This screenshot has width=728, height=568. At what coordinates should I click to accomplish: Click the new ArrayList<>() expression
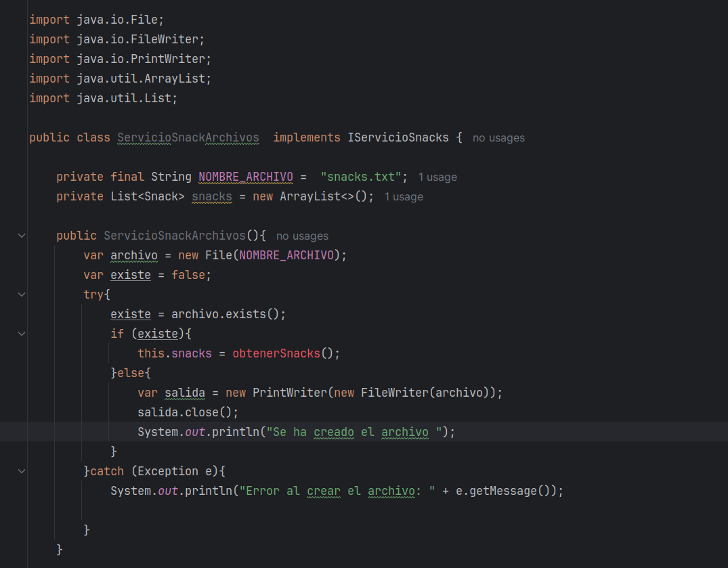(x=311, y=196)
